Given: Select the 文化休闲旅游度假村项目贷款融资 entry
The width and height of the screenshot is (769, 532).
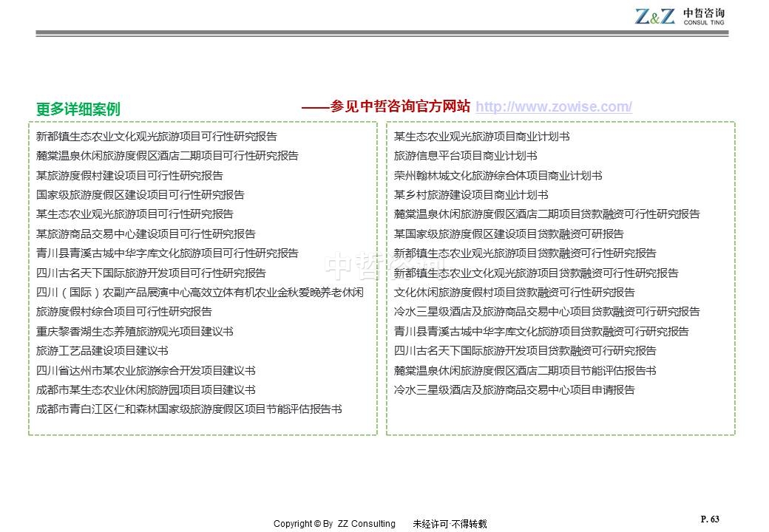Looking at the screenshot, I should tap(514, 293).
